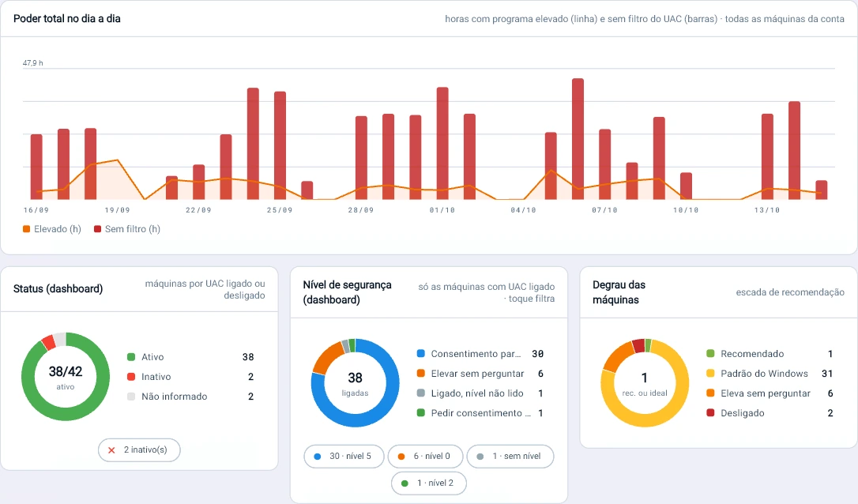Click the red bar above 25/09
Screen dimensions: 858x504
click(x=280, y=145)
